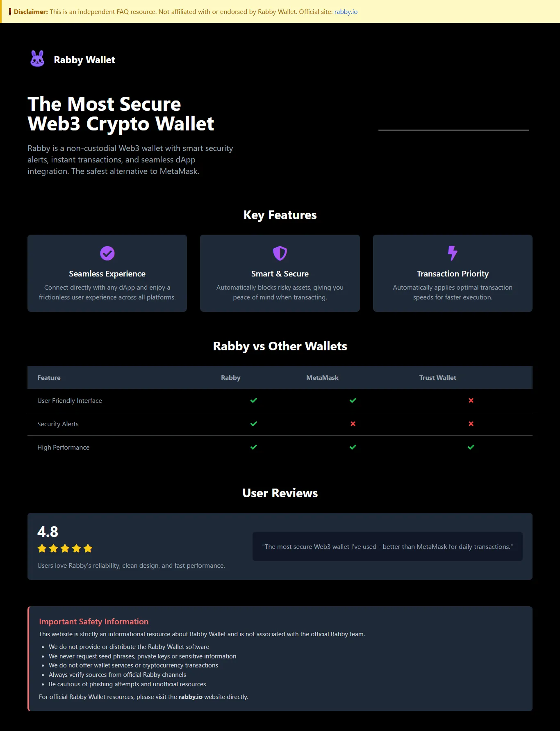This screenshot has height=731, width=560.
Task: Click Trust Wallet's green check for High Performance
Action: point(471,447)
